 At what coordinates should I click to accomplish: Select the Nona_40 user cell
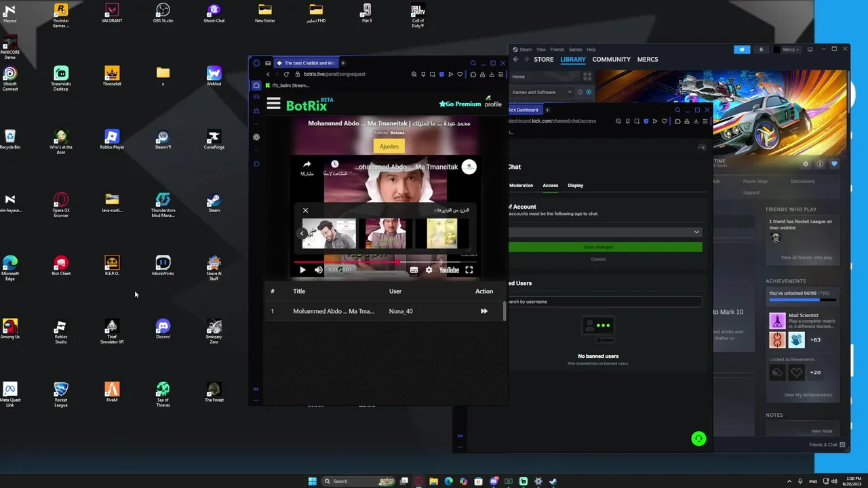[401, 311]
